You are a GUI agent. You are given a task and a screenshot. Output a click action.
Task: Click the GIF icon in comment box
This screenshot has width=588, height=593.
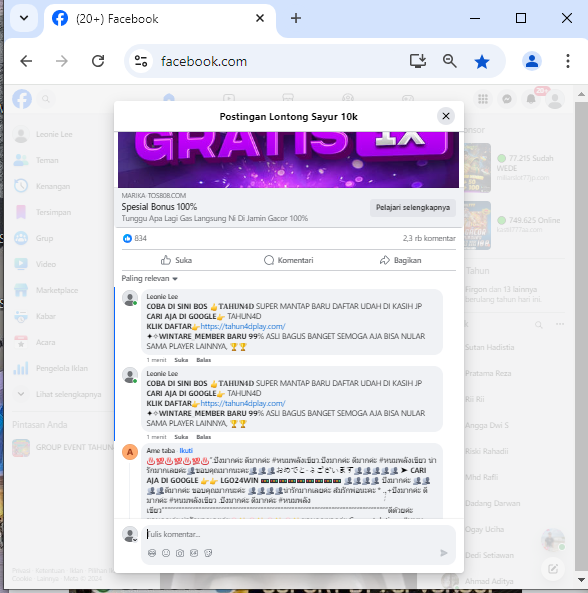[194, 553]
